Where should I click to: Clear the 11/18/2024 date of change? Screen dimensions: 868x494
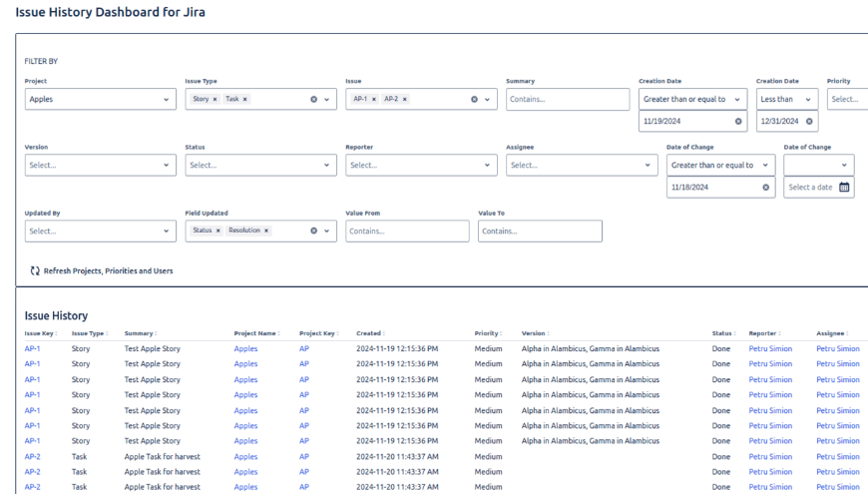point(766,188)
